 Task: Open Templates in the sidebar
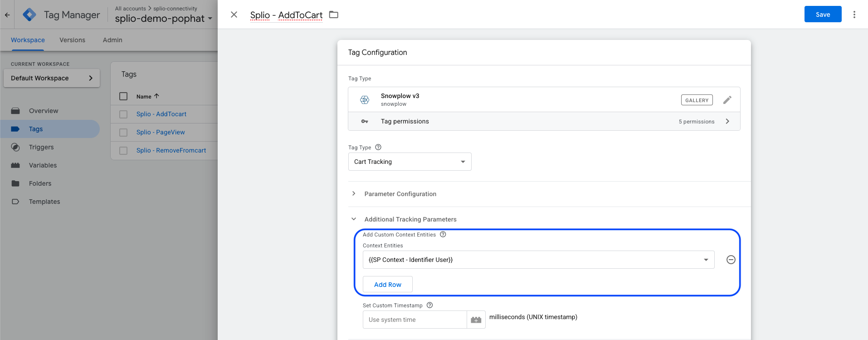coord(44,202)
